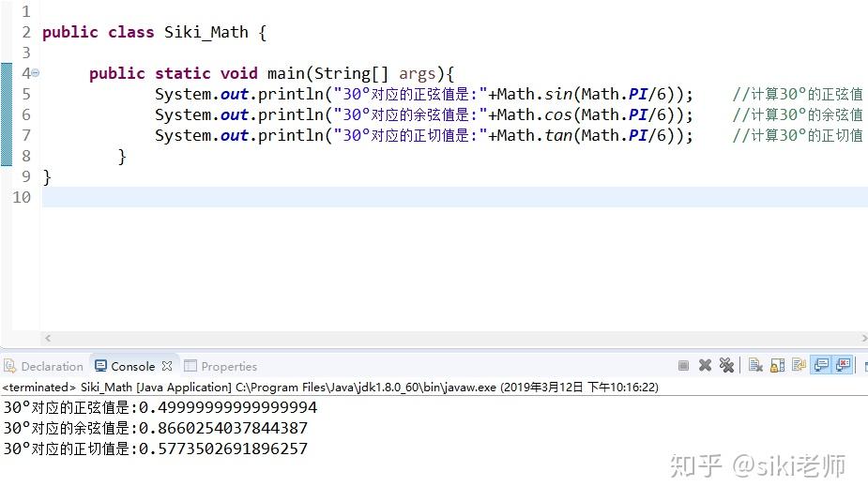Click the Remove All Terminated Launches icon
Screen dimensions: 868x502
pyautogui.click(x=726, y=365)
